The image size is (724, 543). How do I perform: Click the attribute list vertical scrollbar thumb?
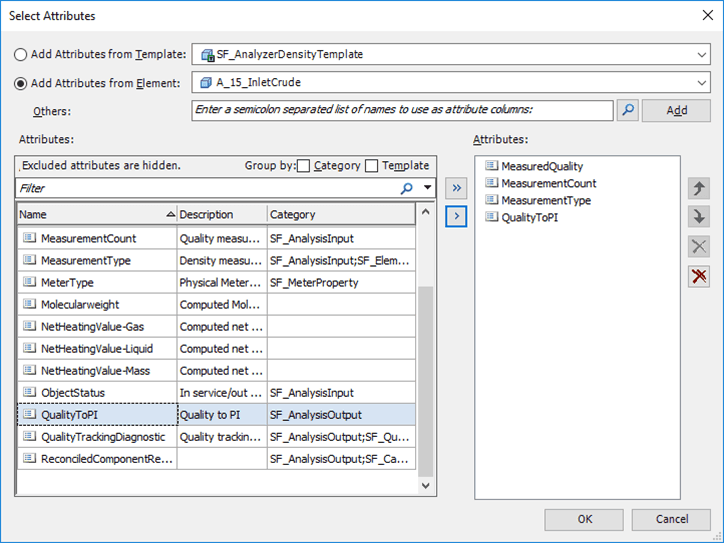point(426,381)
